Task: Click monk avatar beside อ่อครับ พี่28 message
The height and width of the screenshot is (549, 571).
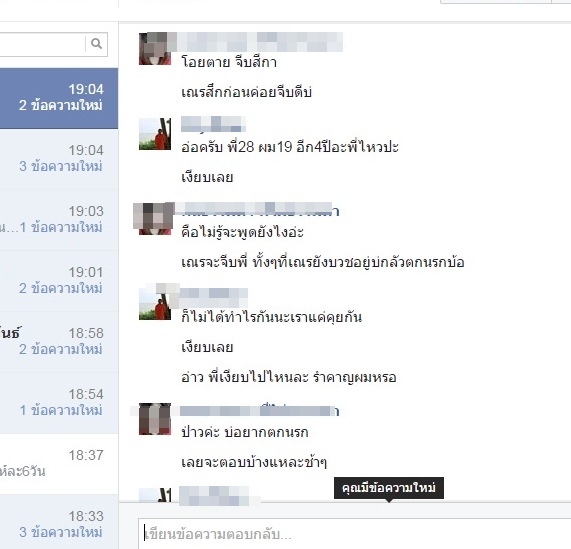Action: click(155, 134)
